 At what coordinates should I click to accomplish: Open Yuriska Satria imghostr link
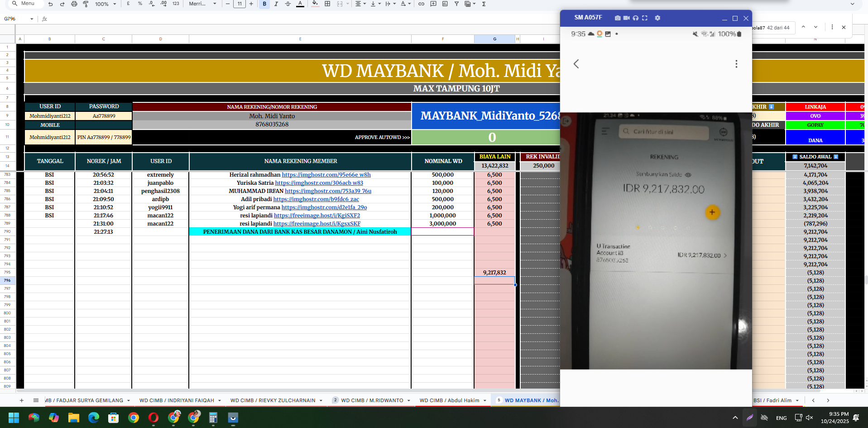coord(319,183)
